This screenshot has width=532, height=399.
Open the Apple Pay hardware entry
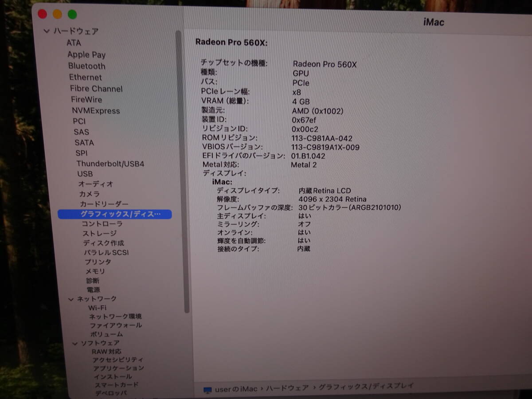click(x=86, y=55)
